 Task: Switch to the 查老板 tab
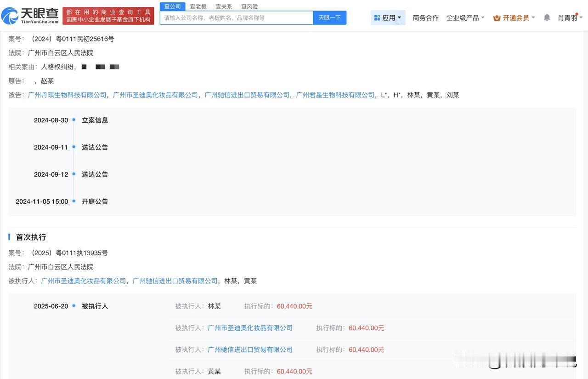tap(198, 6)
